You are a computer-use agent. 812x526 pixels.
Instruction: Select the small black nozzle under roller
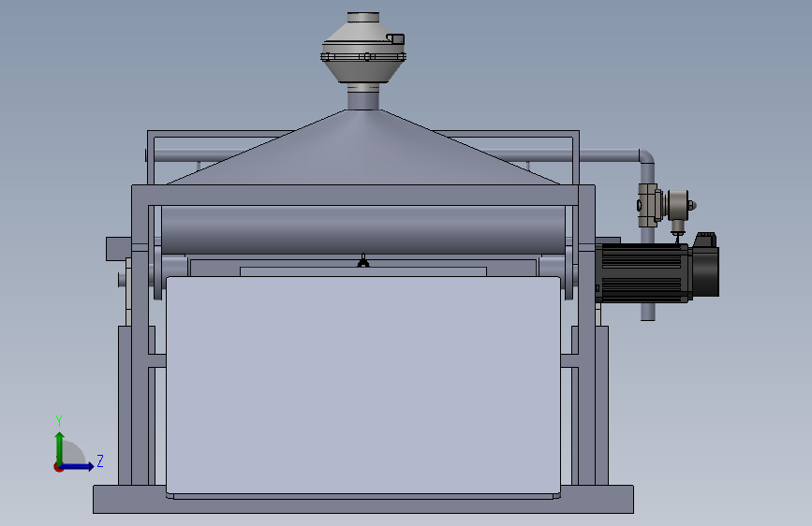(x=363, y=261)
